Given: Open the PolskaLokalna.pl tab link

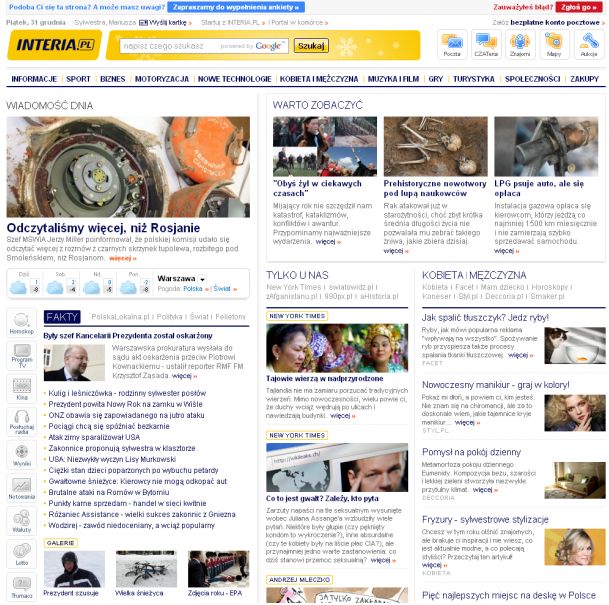Looking at the screenshot, I should [x=120, y=317].
